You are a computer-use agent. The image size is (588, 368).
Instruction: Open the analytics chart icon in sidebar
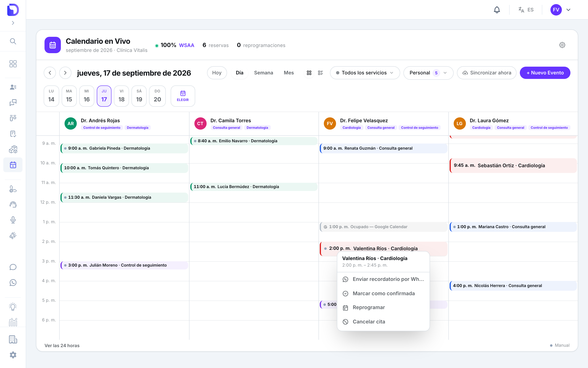coord(13,322)
